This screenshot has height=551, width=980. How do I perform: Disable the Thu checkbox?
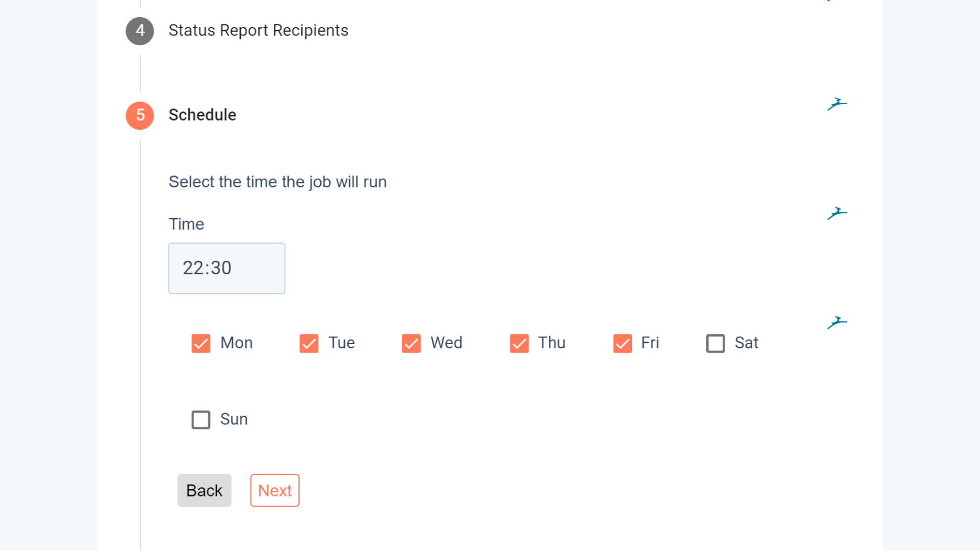[519, 343]
